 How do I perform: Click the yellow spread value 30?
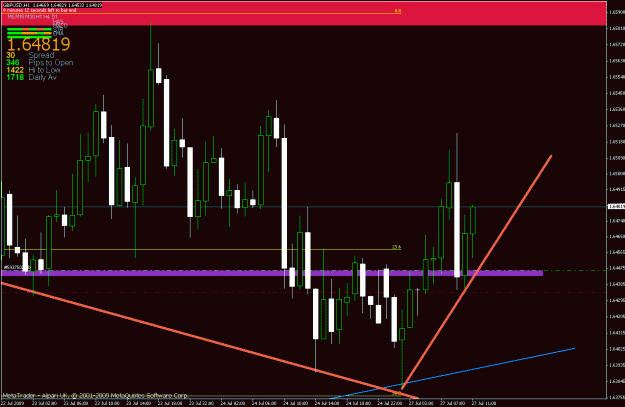click(11, 55)
